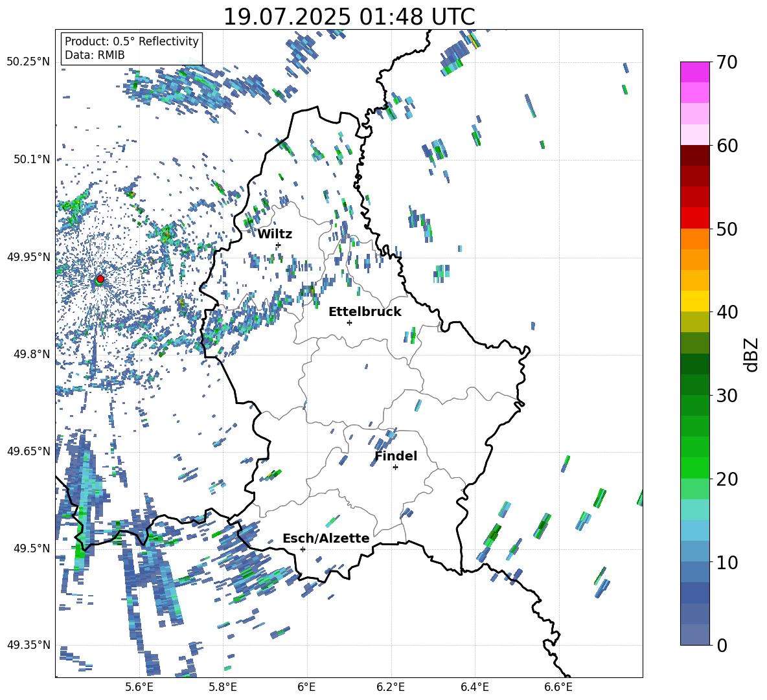Viewport: 767px width, 700px height.
Task: Click the 60 dBZ colorbar label
Action: point(726,146)
